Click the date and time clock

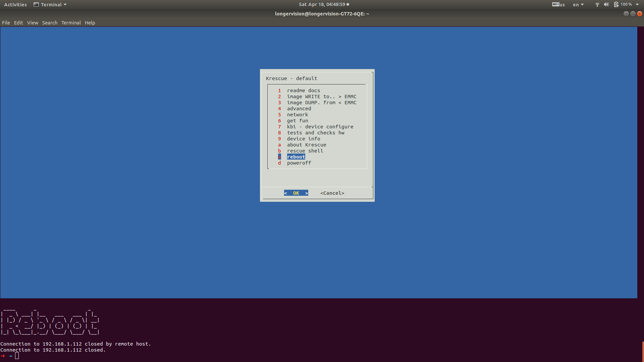tap(322, 4)
